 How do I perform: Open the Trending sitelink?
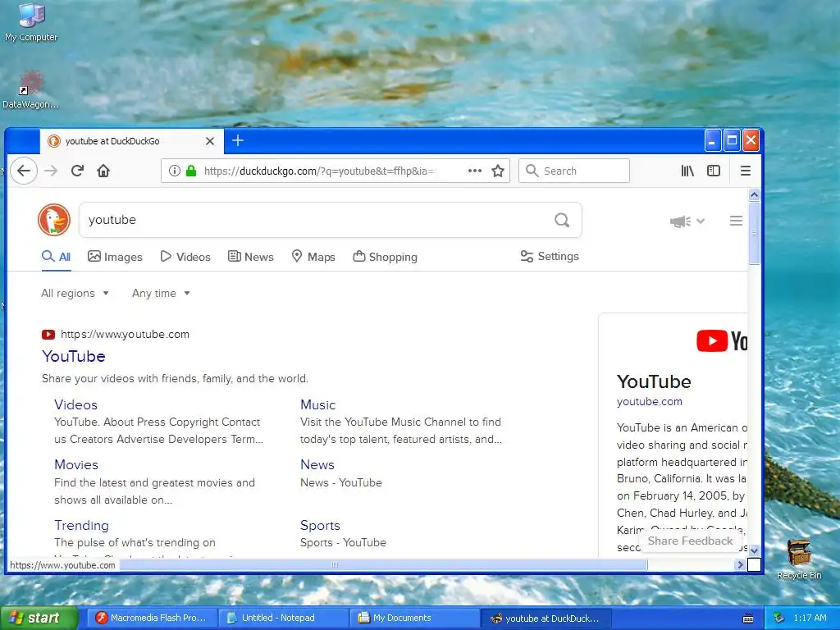click(x=81, y=526)
